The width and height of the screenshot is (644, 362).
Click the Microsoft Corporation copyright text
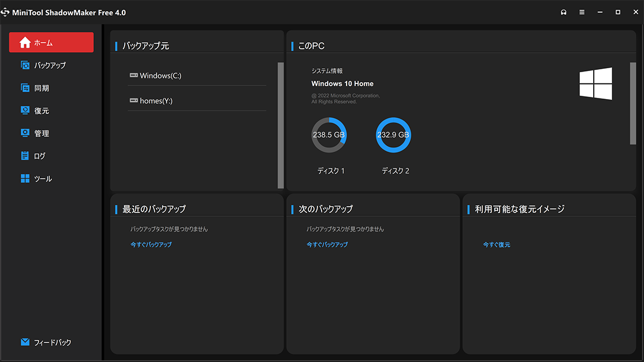(x=345, y=98)
